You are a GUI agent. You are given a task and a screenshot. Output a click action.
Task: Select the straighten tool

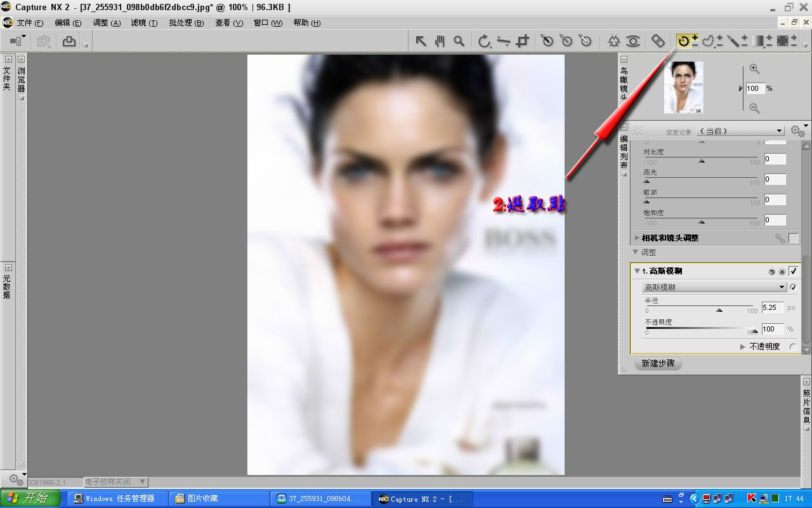[x=504, y=41]
